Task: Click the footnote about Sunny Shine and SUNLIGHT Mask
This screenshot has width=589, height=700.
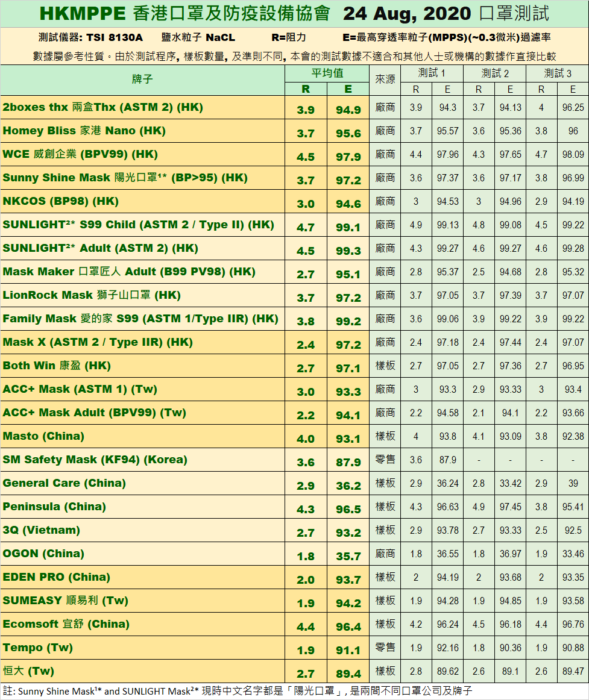Action: [x=237, y=691]
